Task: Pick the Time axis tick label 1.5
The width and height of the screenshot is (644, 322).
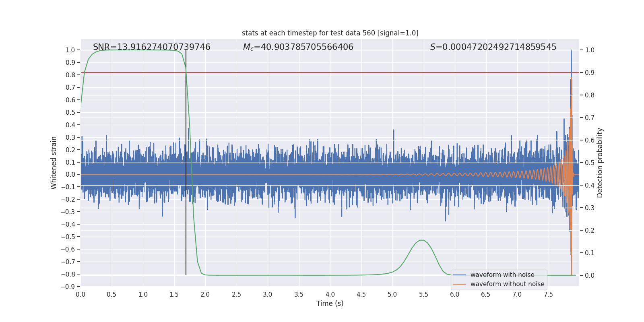Action: 174,294
